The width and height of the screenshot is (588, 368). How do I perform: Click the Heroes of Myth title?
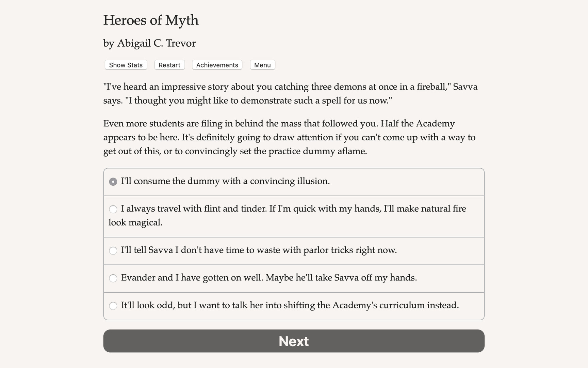151,20
